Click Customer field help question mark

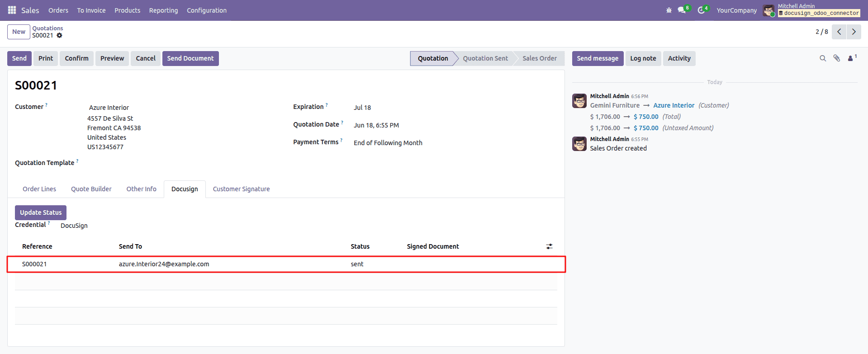coord(46,105)
